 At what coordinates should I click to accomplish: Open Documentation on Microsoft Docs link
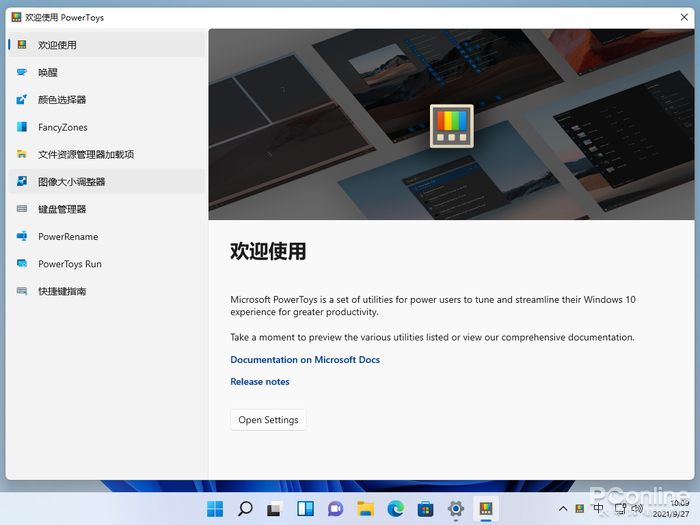305,360
